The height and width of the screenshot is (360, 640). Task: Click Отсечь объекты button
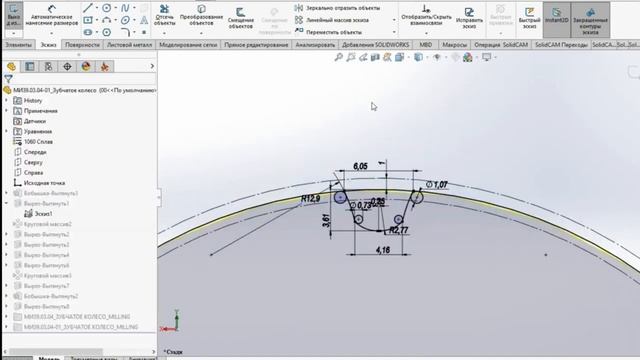coord(164,16)
